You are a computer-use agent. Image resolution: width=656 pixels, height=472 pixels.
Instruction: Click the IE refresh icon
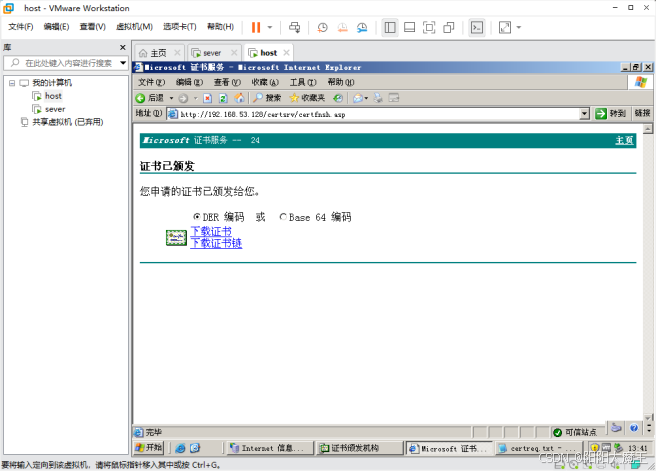click(223, 98)
